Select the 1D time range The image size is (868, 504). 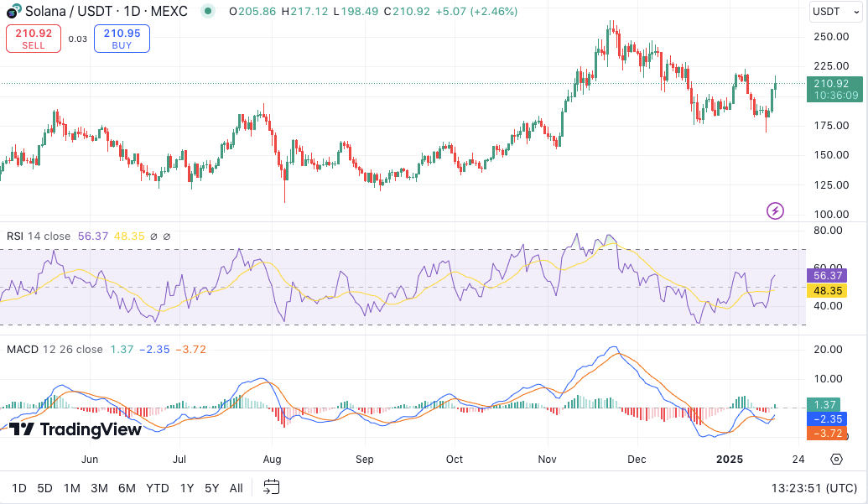coord(19,488)
